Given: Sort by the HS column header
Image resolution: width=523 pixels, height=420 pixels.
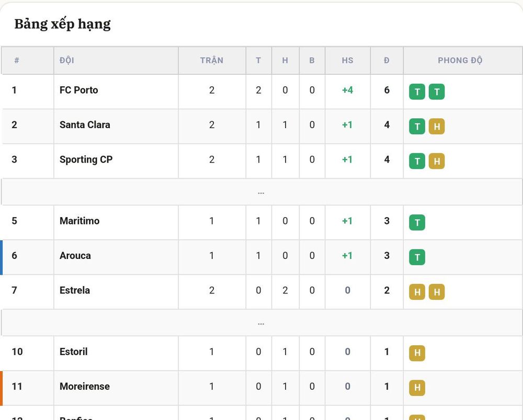Looking at the screenshot, I should [347, 60].
